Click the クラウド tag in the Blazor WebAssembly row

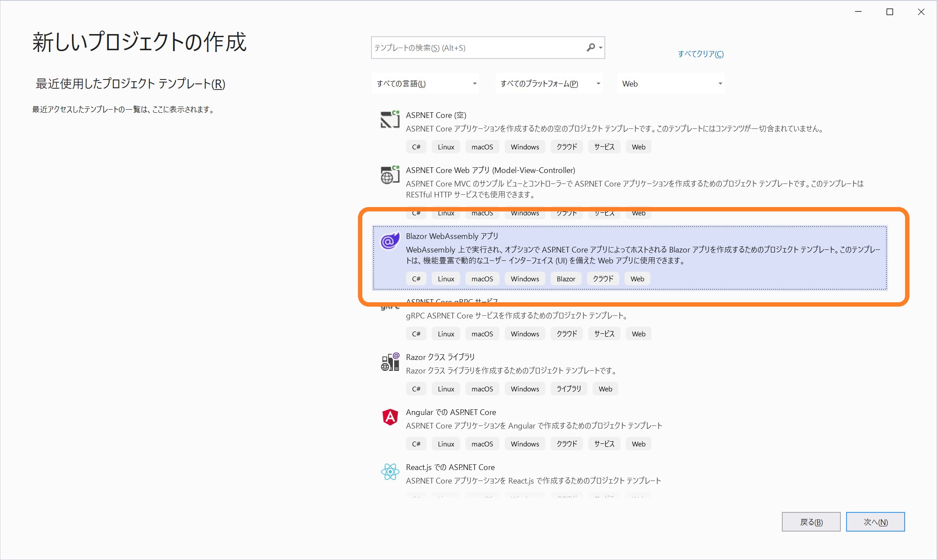tap(603, 279)
